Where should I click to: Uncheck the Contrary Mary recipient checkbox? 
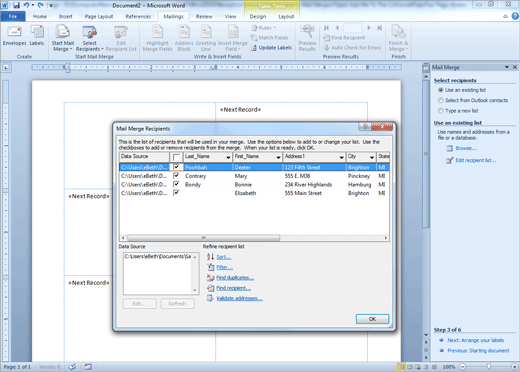coord(176,176)
